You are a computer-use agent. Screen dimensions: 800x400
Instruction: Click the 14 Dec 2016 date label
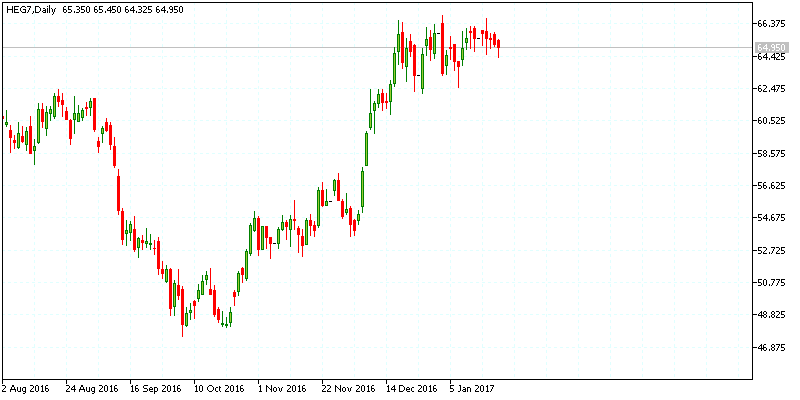click(x=411, y=388)
